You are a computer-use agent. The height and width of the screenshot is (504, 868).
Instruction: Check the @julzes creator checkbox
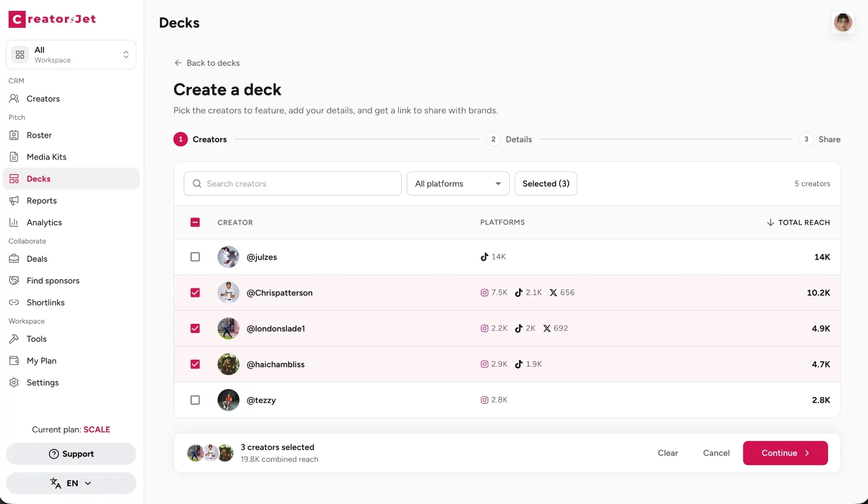[x=195, y=257]
